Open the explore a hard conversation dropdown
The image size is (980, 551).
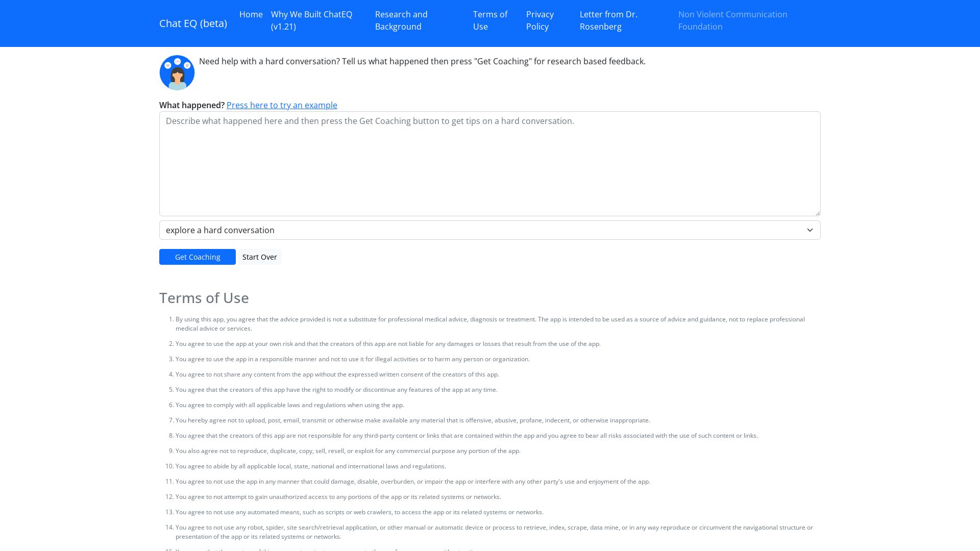point(489,230)
